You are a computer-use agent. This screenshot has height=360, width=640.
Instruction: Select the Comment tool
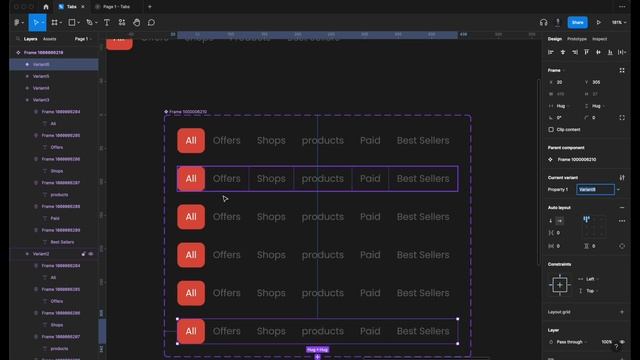[x=151, y=22]
